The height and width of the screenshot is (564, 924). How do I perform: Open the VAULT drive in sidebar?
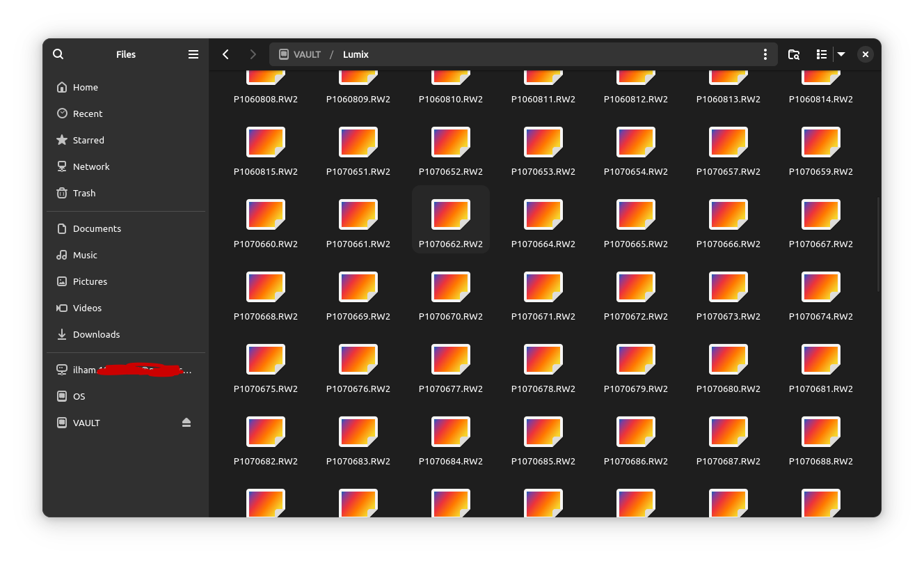126,423
